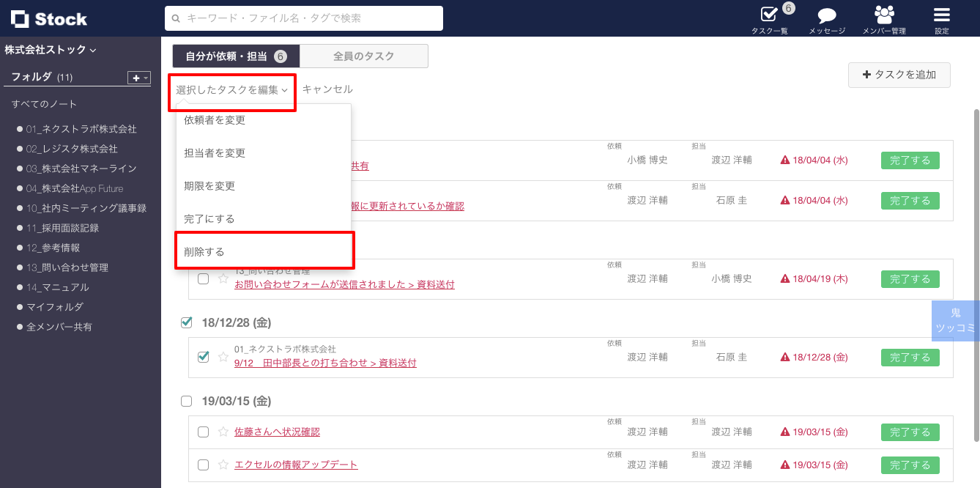
Task: Click the keyword search input field
Action: tap(304, 18)
